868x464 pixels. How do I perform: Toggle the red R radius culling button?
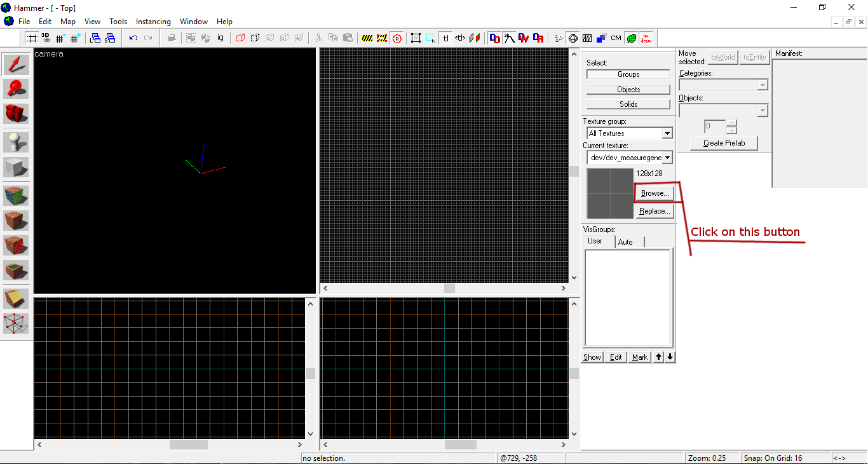pos(397,38)
